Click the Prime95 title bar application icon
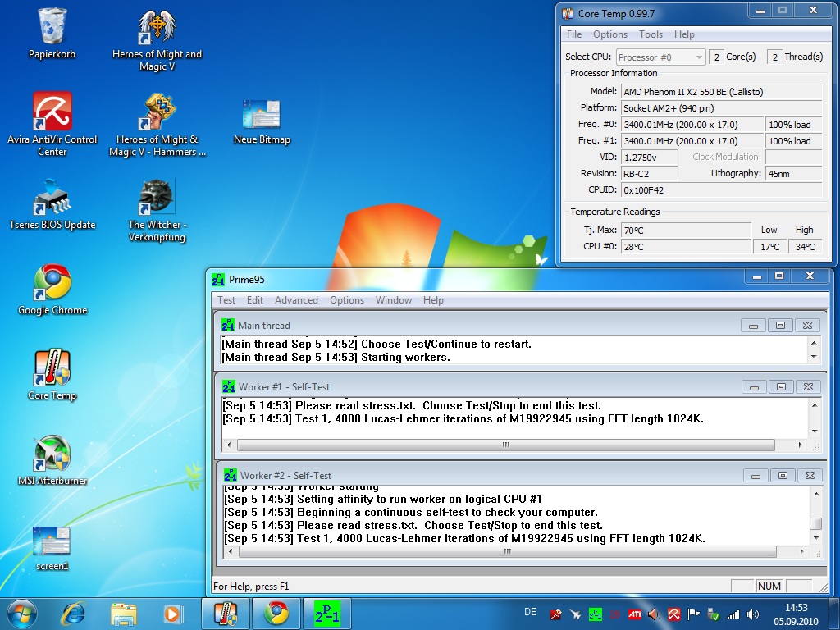840x630 pixels. (x=218, y=280)
